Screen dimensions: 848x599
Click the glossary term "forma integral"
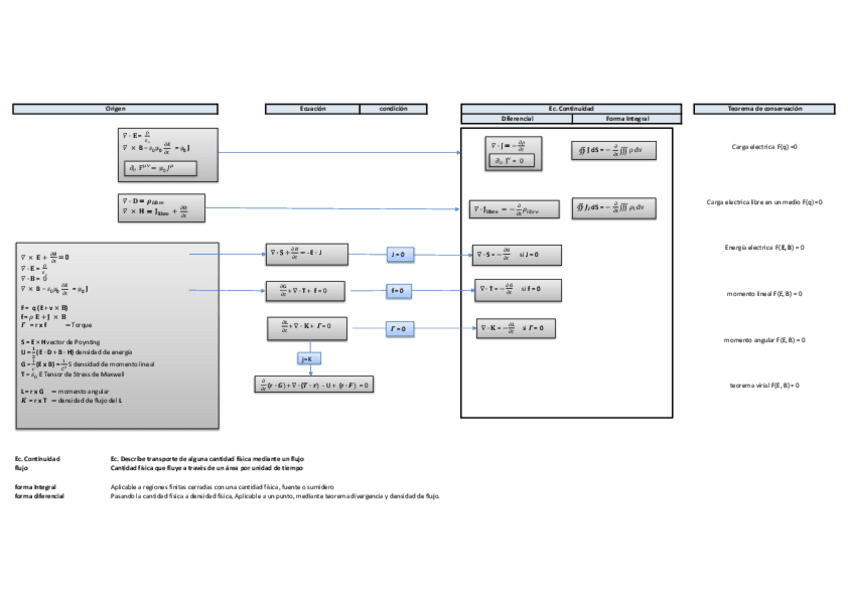point(35,487)
